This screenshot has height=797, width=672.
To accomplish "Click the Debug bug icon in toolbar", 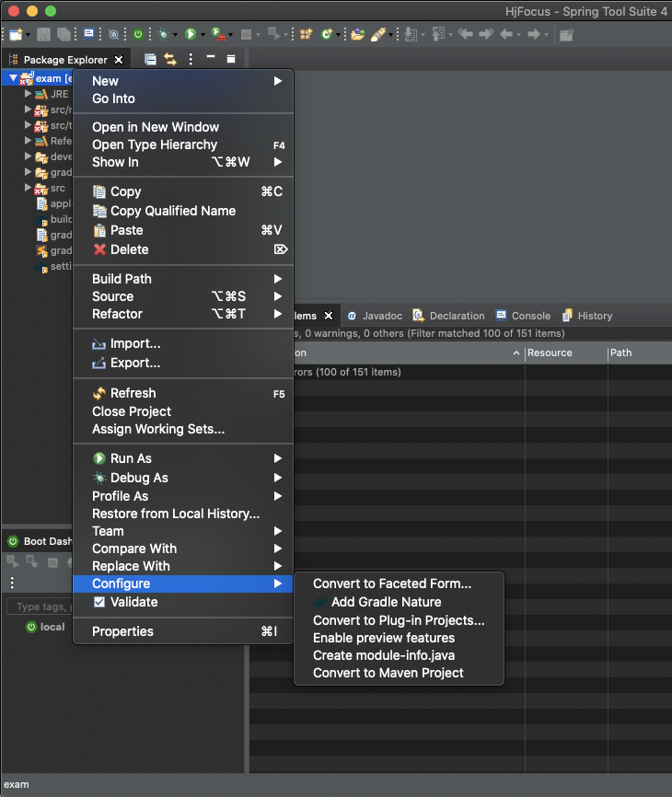I will [x=163, y=35].
